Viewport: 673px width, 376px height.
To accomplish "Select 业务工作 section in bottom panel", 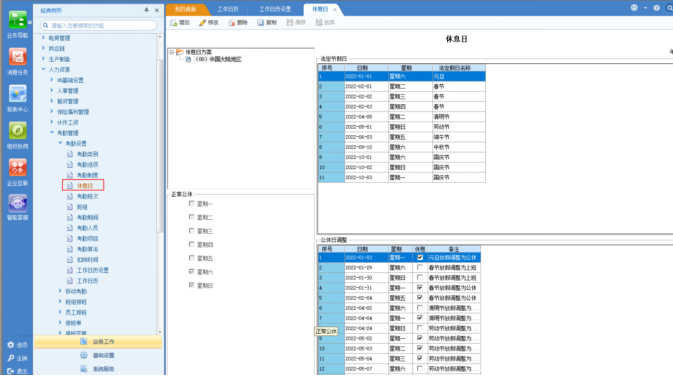I will (x=98, y=342).
